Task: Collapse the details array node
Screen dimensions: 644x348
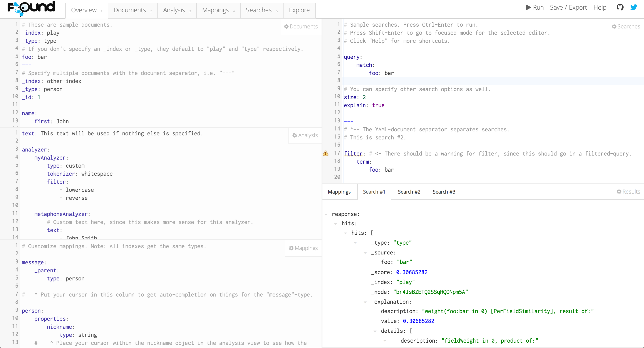Action: pyautogui.click(x=375, y=331)
